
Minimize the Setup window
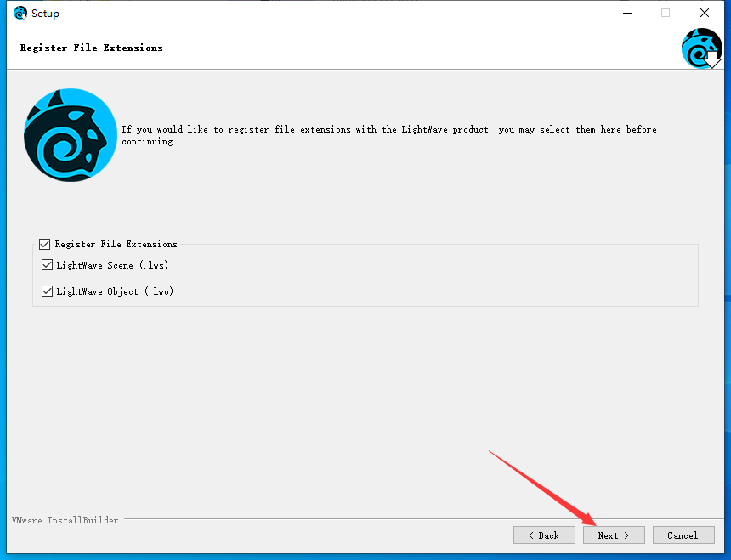[627, 13]
